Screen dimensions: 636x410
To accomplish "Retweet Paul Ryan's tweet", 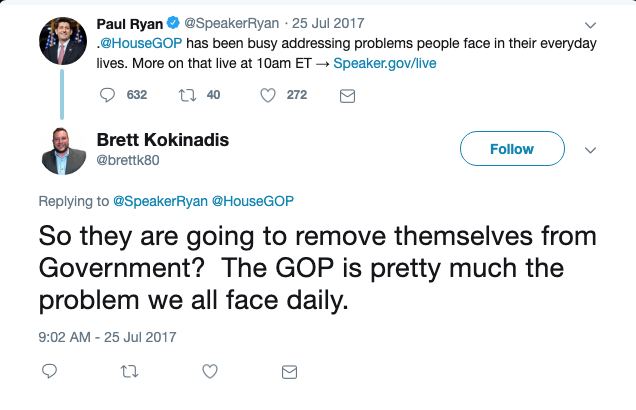I will (185, 95).
